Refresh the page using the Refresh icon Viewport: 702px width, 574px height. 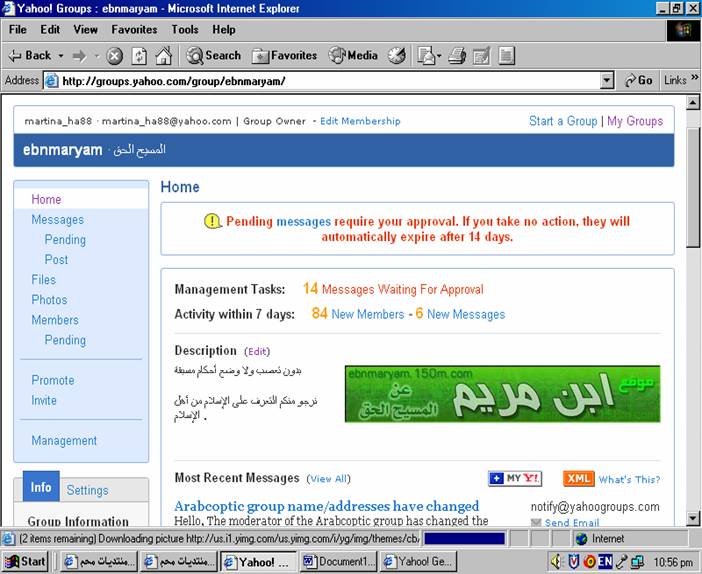click(139, 56)
